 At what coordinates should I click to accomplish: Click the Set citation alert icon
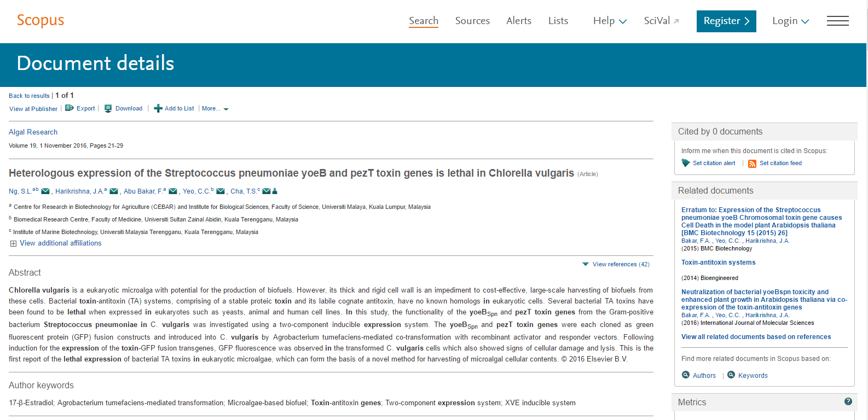tap(686, 163)
